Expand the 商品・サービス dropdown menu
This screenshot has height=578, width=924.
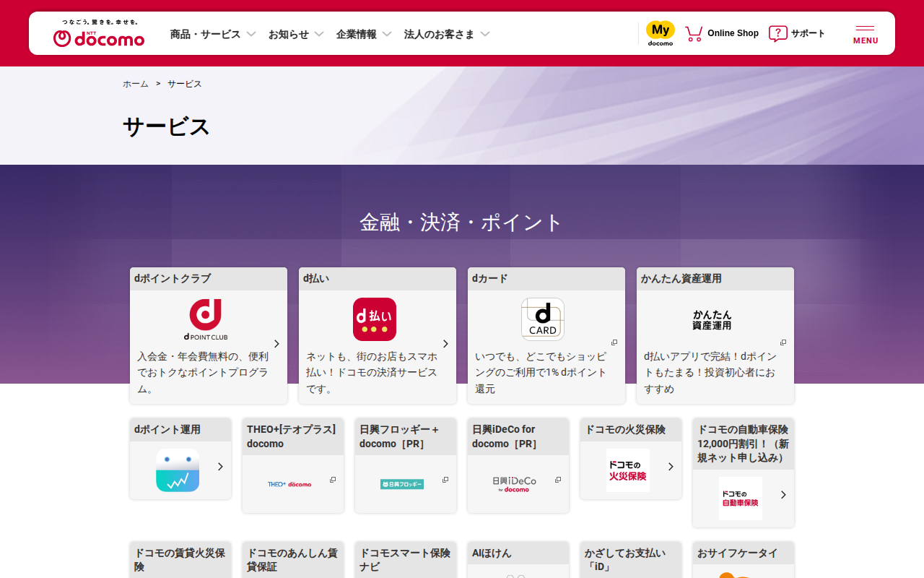tap(213, 34)
